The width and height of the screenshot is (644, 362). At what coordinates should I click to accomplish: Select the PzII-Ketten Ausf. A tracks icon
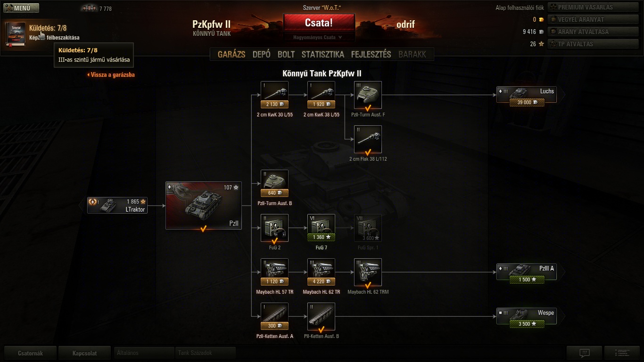pos(274,316)
